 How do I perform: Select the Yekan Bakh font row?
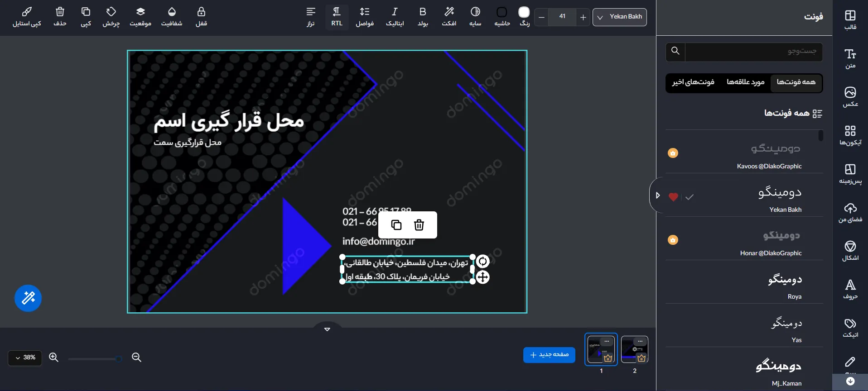pos(744,196)
